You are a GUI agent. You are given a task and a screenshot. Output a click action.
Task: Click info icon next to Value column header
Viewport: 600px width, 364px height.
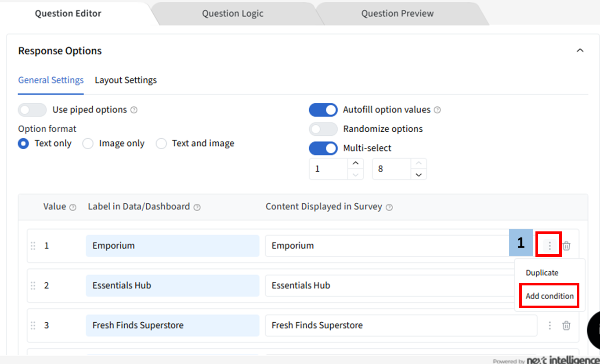click(x=73, y=207)
